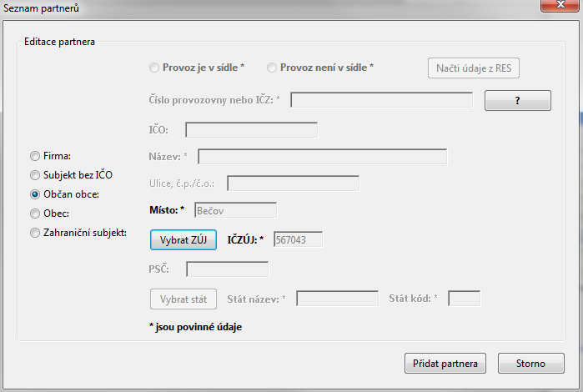Click the Vybrat ZÚJ button
The height and width of the screenshot is (392, 583).
point(183,240)
